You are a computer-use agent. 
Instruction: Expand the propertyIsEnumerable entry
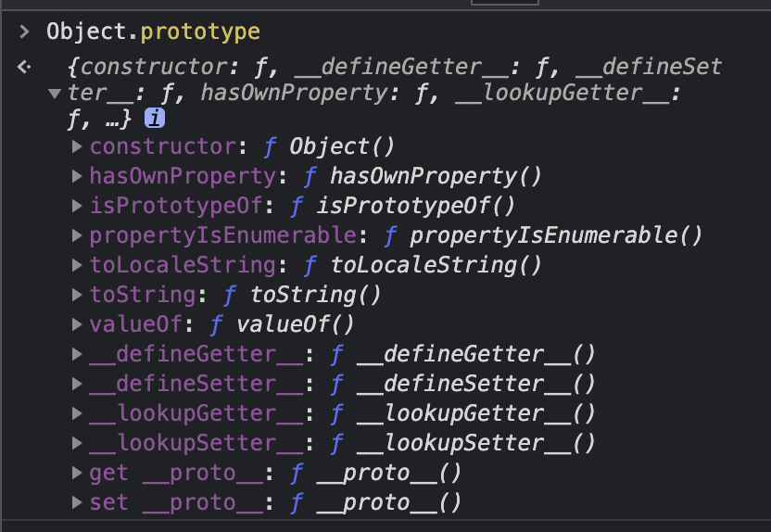[x=78, y=236]
